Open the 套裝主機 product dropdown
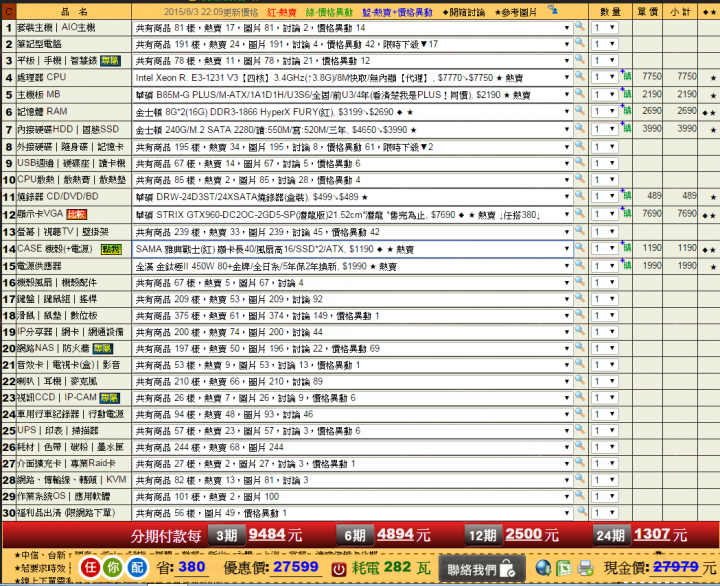 tap(352, 28)
